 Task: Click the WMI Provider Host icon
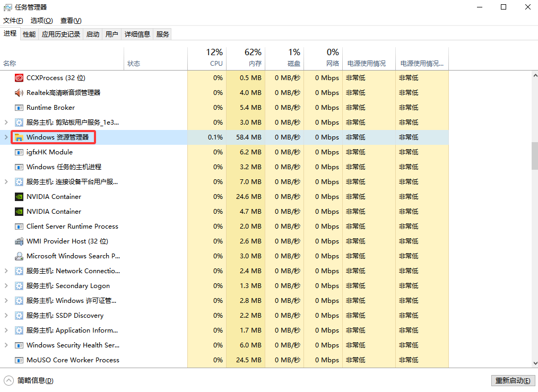19,241
